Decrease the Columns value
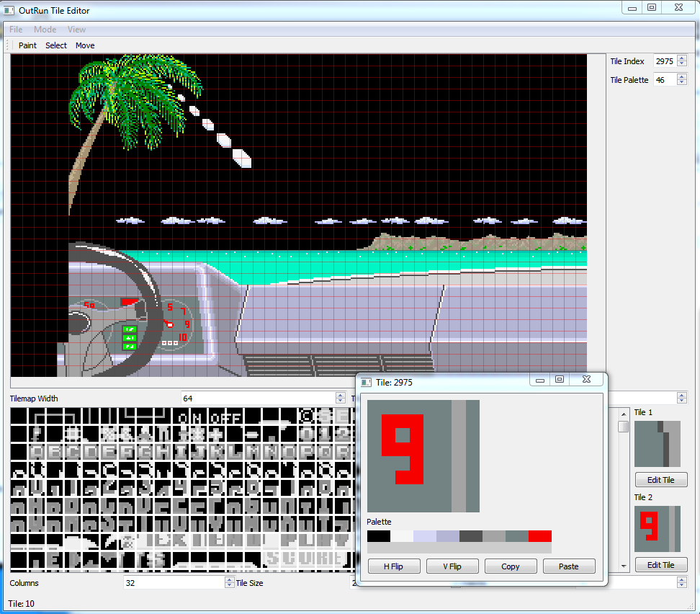This screenshot has width=700, height=614. tap(230, 585)
